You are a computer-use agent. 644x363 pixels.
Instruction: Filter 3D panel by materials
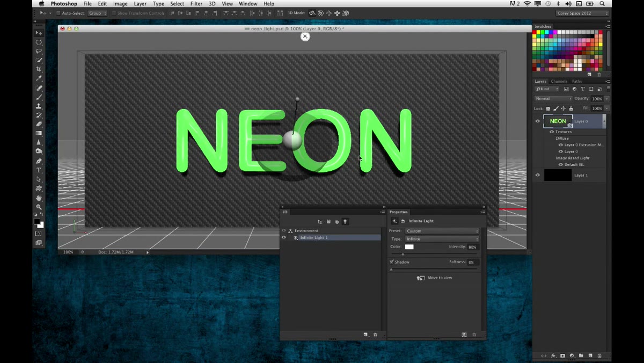click(x=337, y=221)
